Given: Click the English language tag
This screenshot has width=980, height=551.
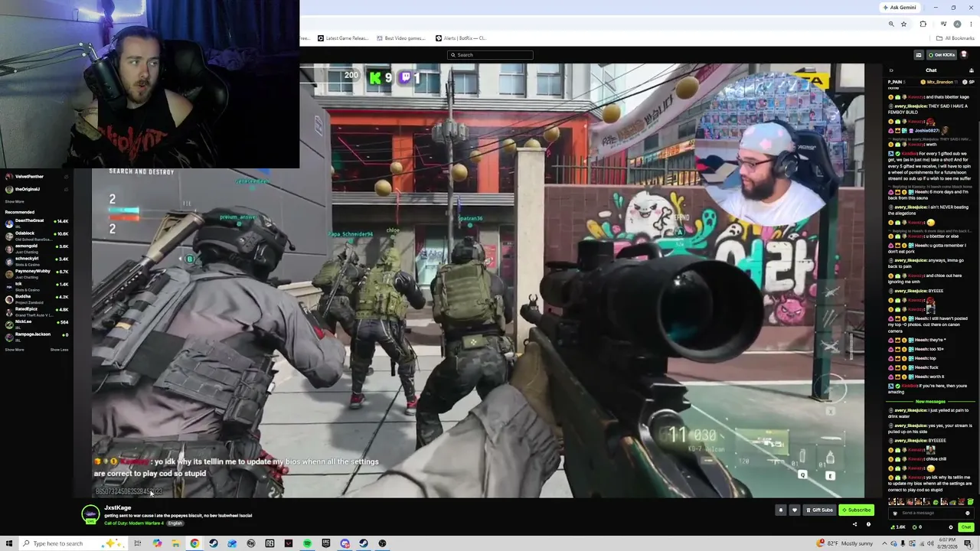Looking at the screenshot, I should [x=175, y=523].
